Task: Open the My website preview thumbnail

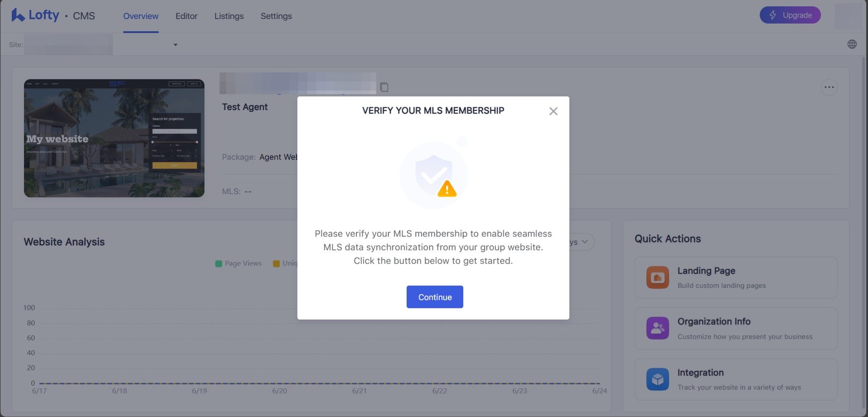Action: [114, 139]
